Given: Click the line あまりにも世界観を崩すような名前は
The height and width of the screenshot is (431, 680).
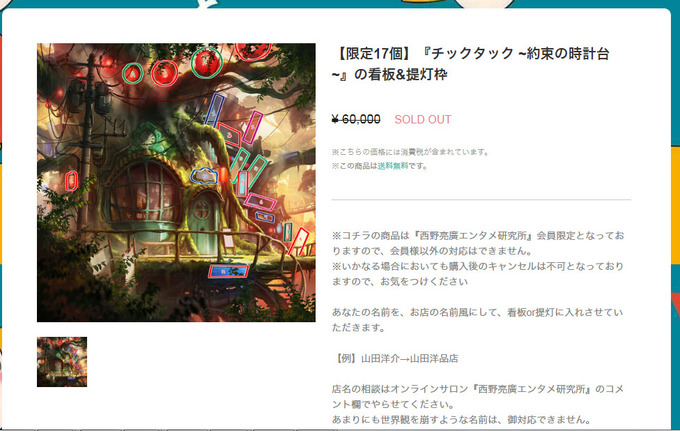Looking at the screenshot, I should coord(461,419).
